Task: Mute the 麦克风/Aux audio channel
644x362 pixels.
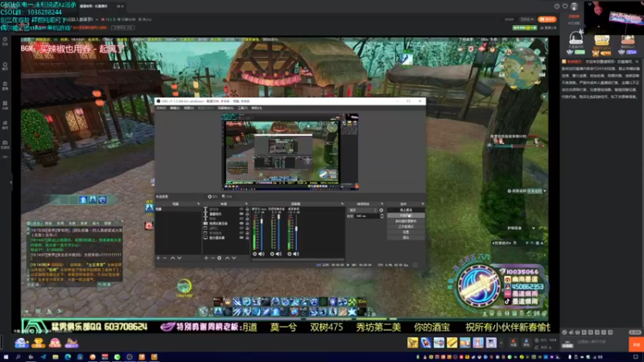Action: click(x=261, y=254)
